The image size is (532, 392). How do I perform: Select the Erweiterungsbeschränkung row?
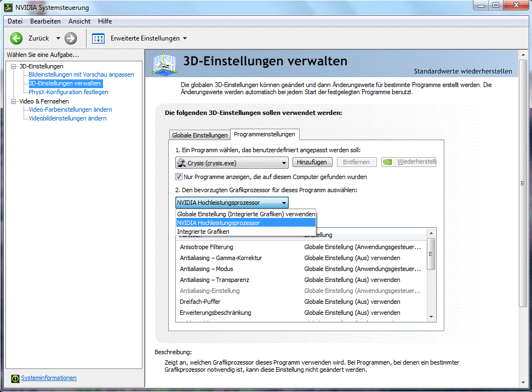pyautogui.click(x=301, y=313)
